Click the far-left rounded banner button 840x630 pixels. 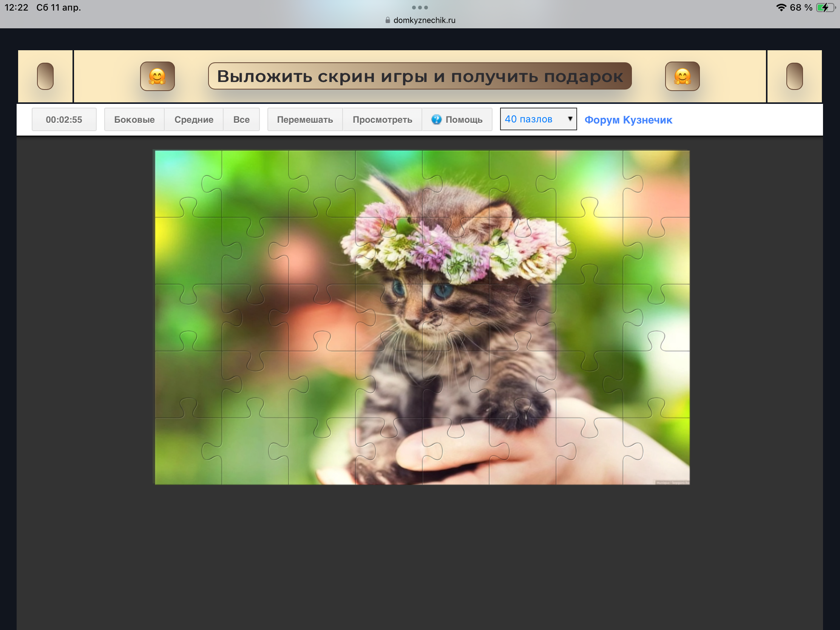coord(45,76)
